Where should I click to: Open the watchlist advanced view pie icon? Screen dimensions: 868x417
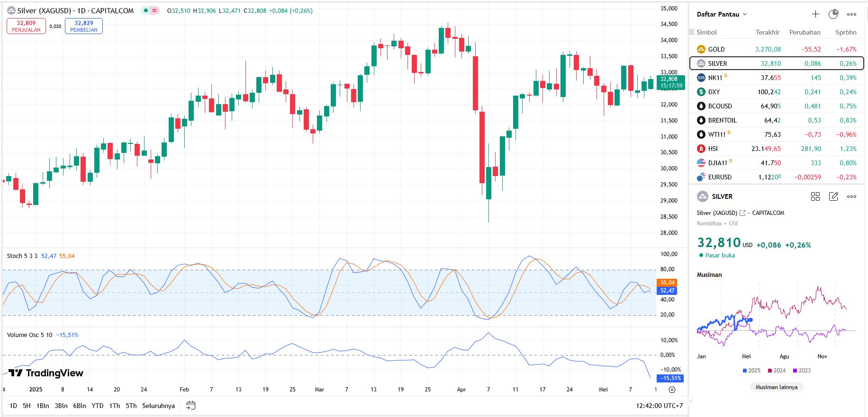pos(833,14)
